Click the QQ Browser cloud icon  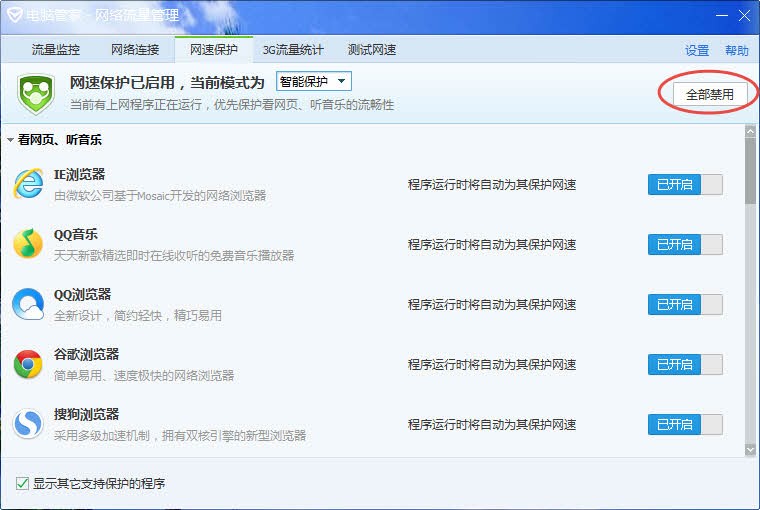click(x=28, y=304)
